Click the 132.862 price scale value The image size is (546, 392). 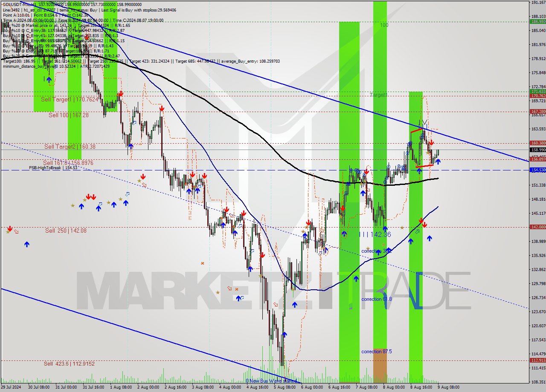click(538, 269)
